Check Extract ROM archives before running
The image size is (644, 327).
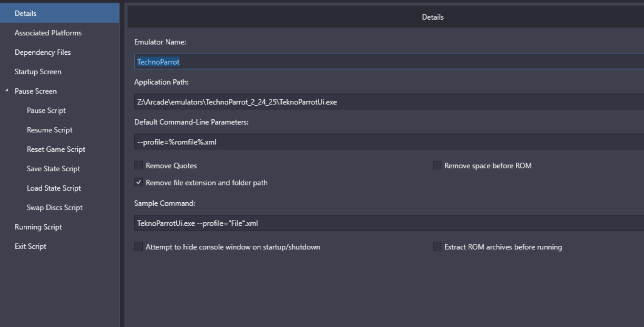pos(437,247)
